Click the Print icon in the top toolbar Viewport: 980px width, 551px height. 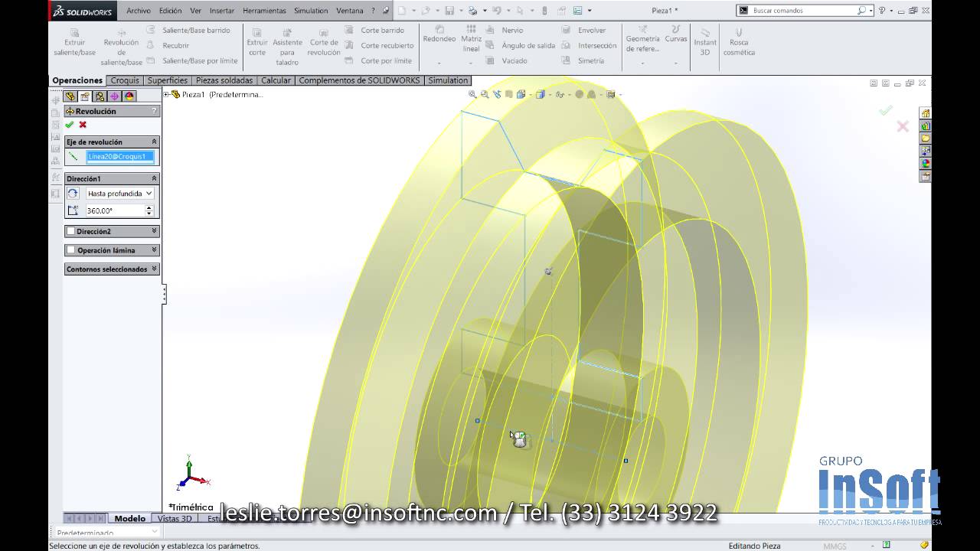[472, 11]
